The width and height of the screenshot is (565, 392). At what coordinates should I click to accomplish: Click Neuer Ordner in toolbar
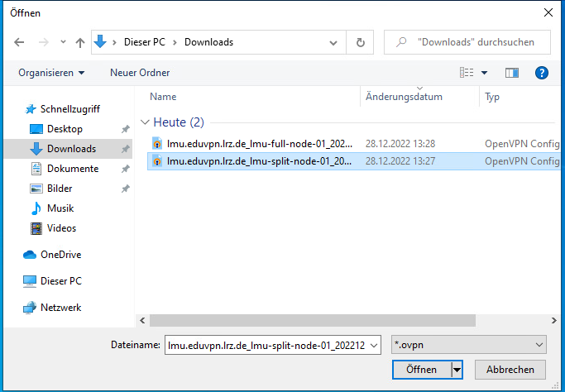140,73
